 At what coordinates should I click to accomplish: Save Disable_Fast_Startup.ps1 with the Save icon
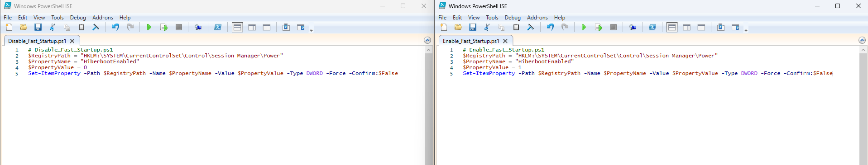38,28
